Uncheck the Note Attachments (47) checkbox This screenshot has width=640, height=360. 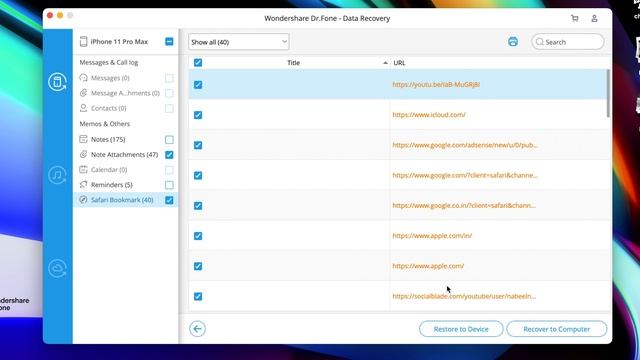coord(169,155)
